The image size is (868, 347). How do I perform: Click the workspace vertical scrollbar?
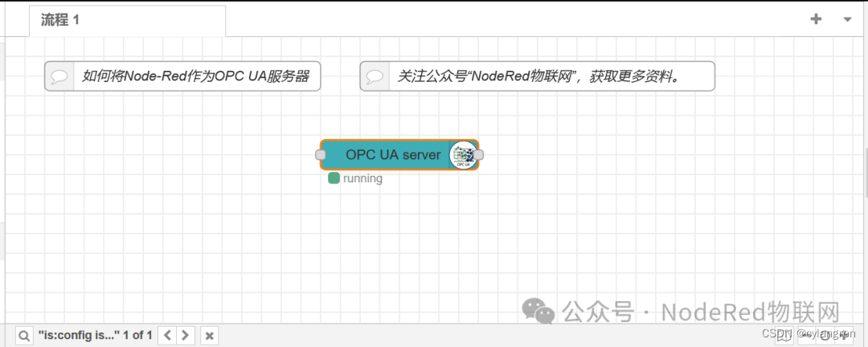click(x=866, y=173)
